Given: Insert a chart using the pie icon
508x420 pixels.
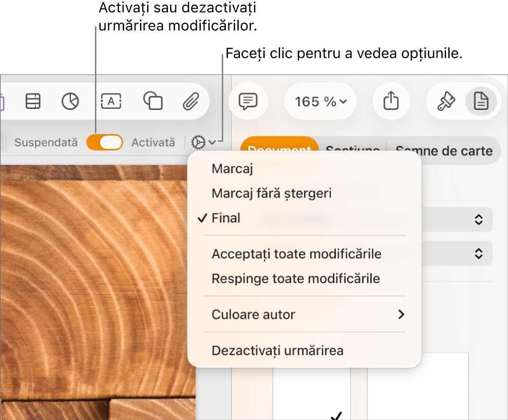Looking at the screenshot, I should (70, 101).
